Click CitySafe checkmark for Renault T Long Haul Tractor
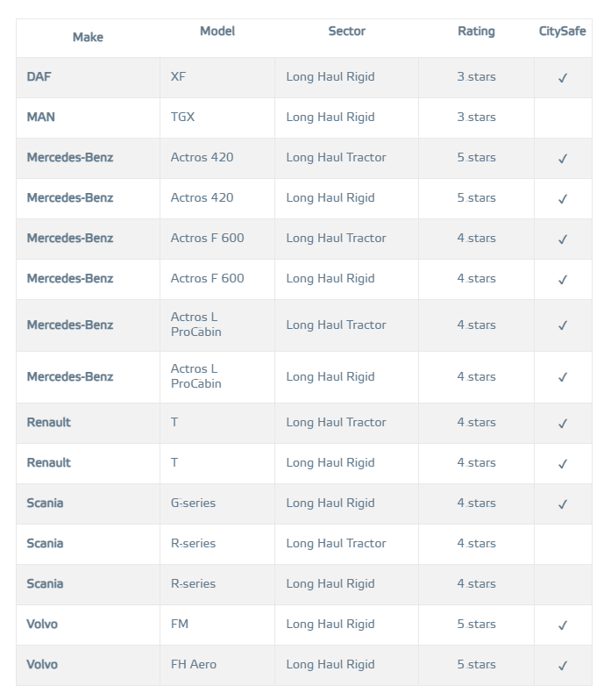Viewport: 611px width, 700px height. pyautogui.click(x=563, y=424)
